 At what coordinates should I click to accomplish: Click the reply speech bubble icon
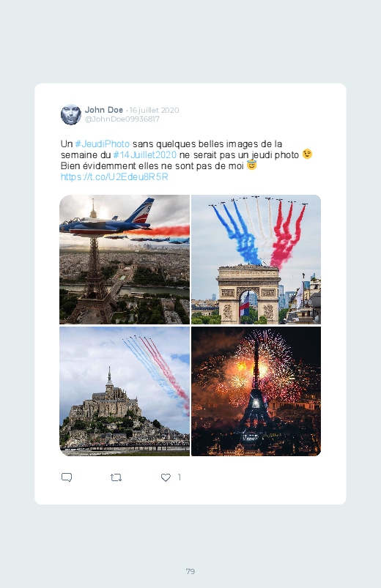pyautogui.click(x=67, y=477)
